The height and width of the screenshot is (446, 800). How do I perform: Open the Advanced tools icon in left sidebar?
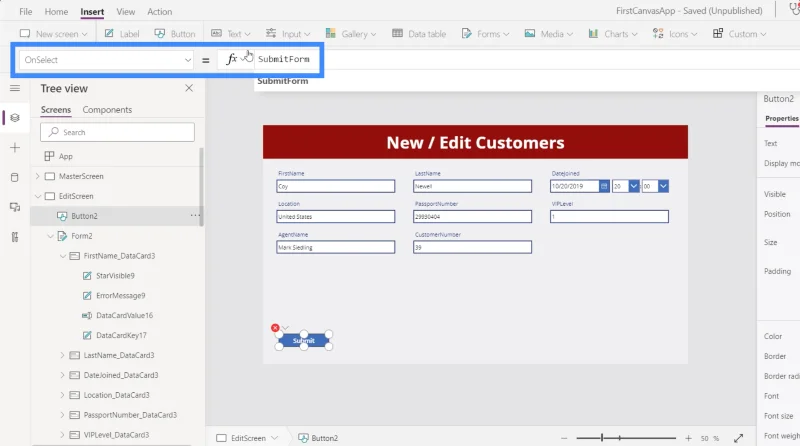coord(15,237)
